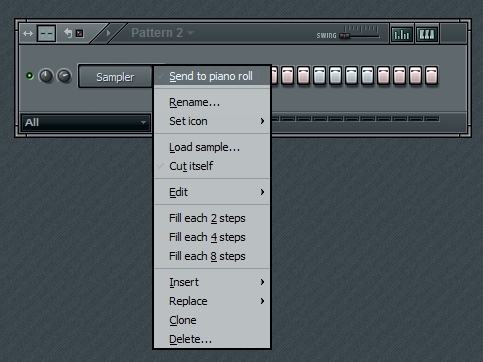
Task: Mute the Sampler channel green light
Action: tap(30, 76)
